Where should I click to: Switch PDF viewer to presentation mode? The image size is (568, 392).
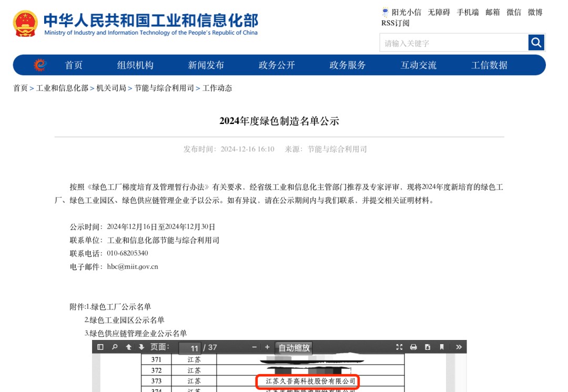coord(399,347)
